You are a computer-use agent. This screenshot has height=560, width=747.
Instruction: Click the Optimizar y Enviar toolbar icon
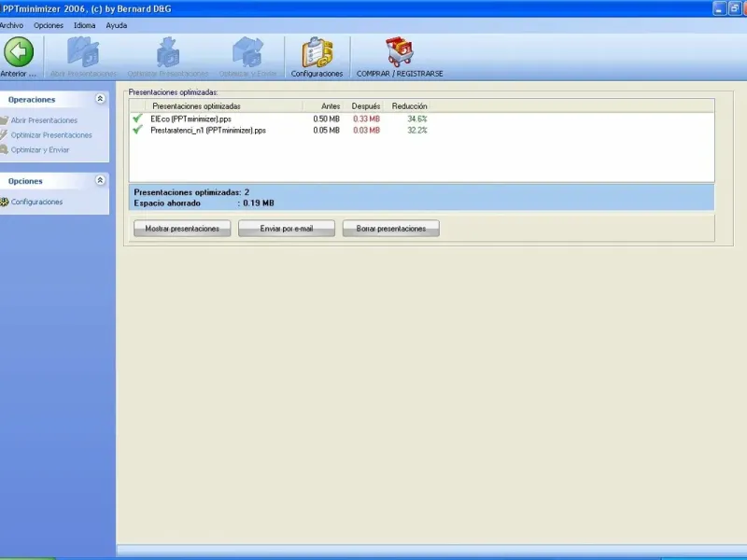click(247, 52)
